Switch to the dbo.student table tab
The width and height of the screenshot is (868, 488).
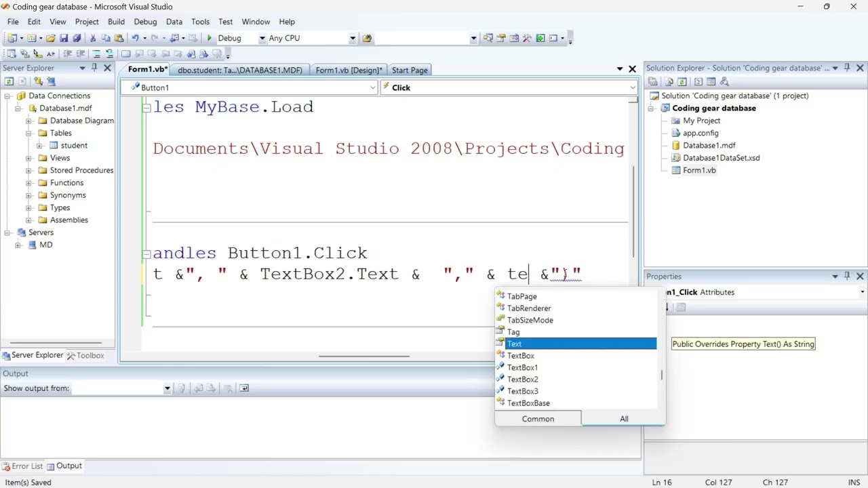pos(240,70)
